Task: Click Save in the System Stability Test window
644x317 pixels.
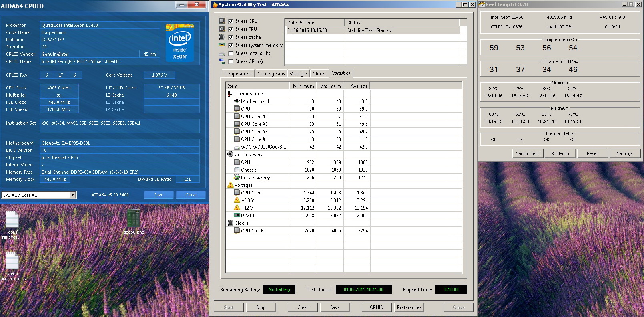Action: click(335, 307)
